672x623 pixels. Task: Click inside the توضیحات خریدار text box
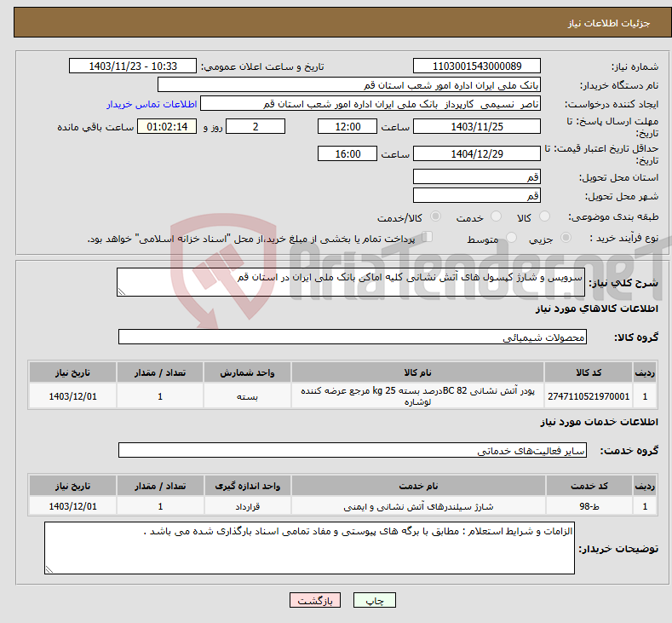pos(309,547)
